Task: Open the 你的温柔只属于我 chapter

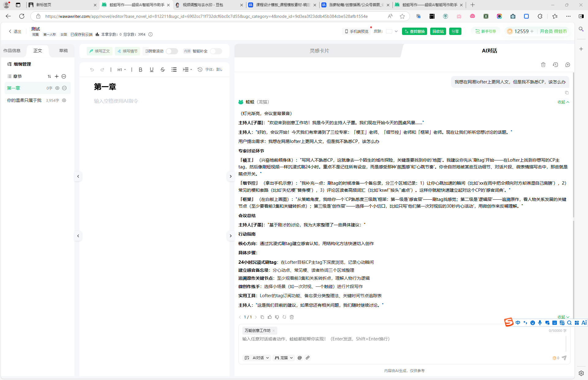Action: click(x=24, y=100)
